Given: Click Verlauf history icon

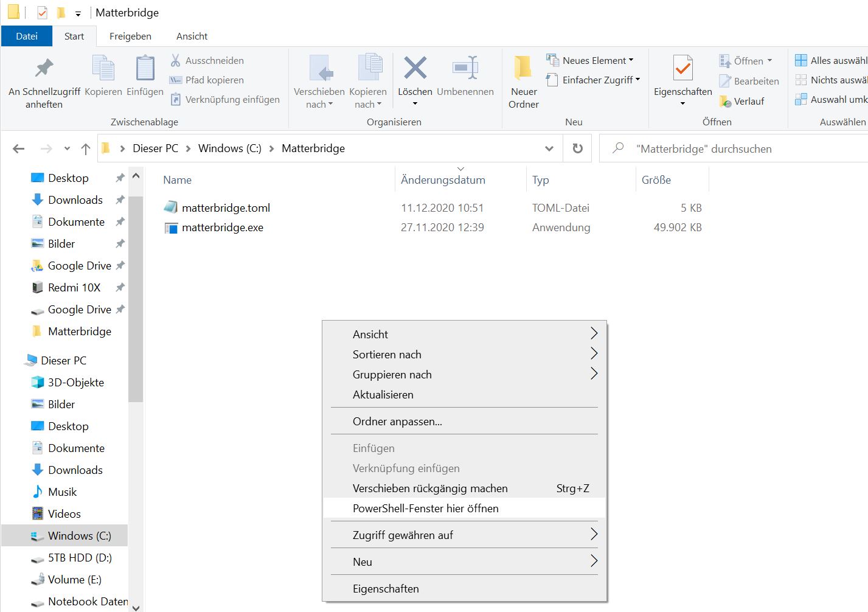Looking at the screenshot, I should point(725,101).
